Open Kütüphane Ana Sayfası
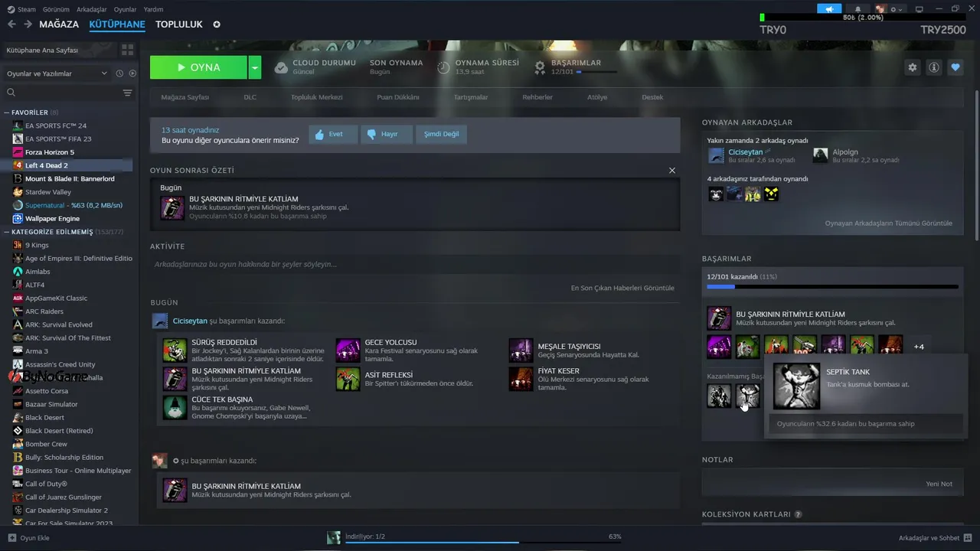The image size is (980, 551). point(42,50)
